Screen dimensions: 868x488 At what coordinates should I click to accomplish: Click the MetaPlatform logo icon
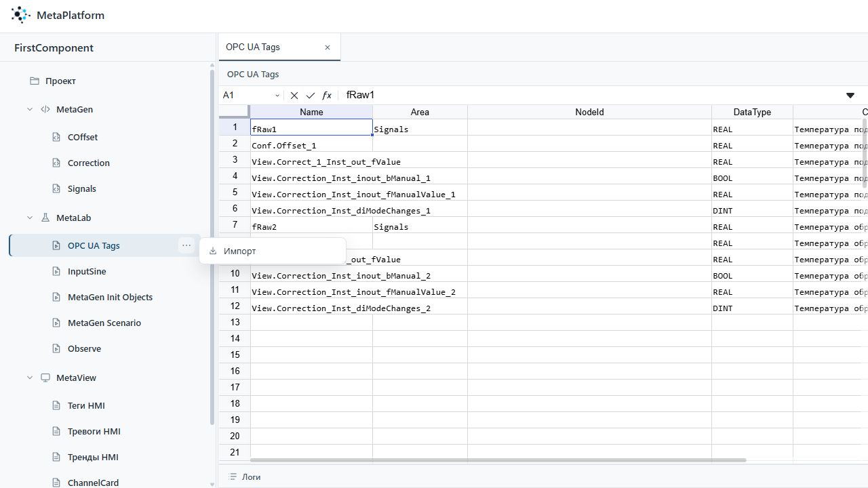click(x=21, y=15)
